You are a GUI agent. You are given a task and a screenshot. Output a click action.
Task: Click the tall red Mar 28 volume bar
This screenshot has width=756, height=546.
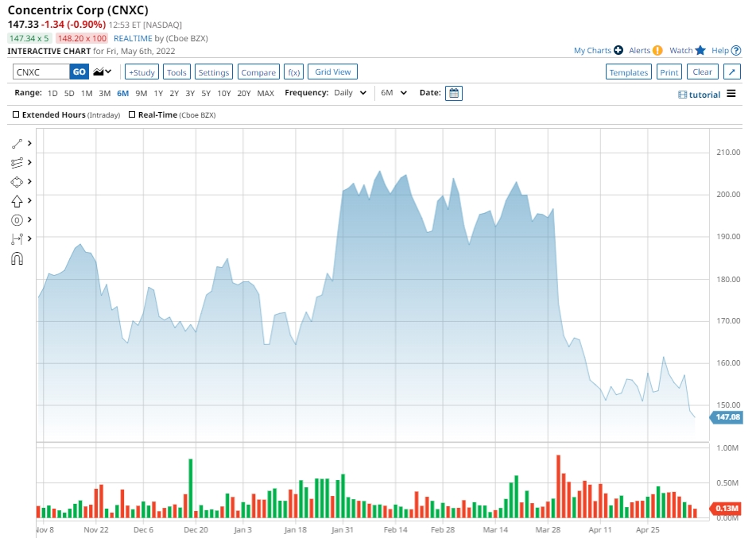pyautogui.click(x=558, y=486)
